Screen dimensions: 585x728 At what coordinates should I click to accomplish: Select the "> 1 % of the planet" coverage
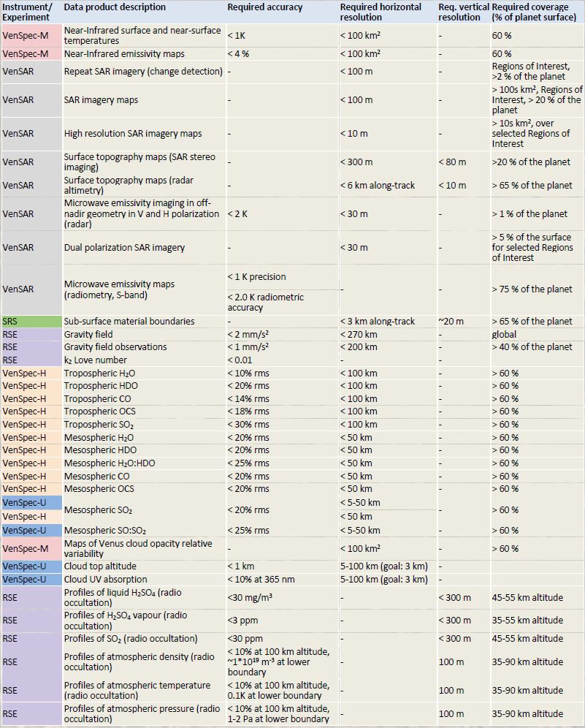click(529, 213)
